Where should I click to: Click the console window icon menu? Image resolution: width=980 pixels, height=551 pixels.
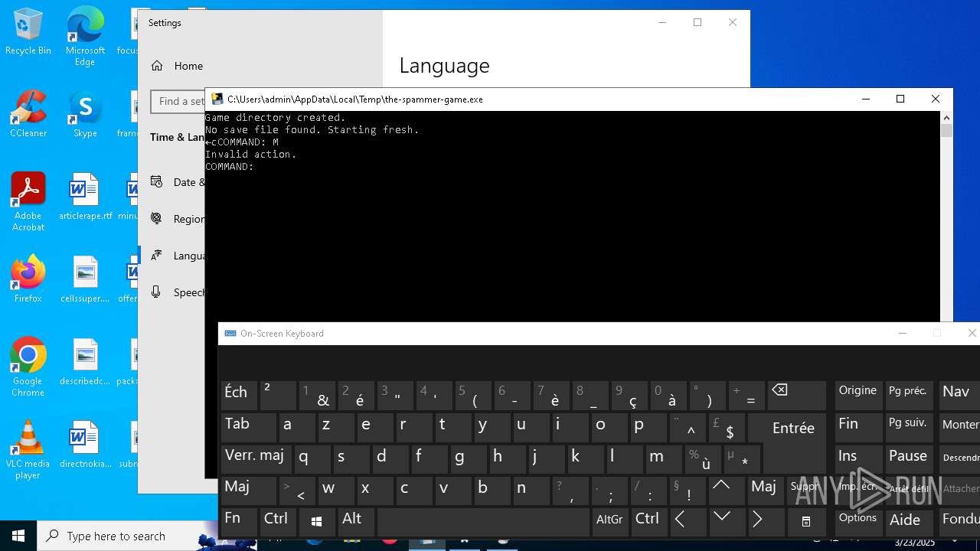[x=217, y=99]
